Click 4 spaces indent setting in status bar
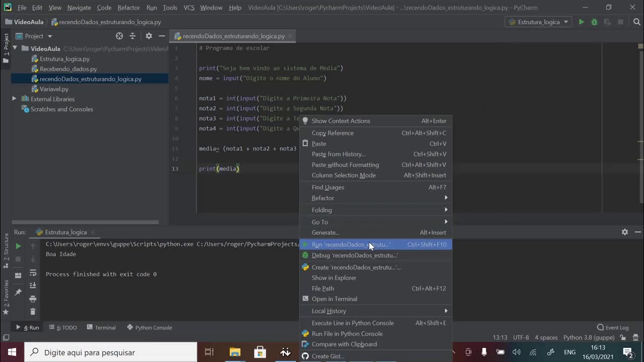 click(x=546, y=338)
